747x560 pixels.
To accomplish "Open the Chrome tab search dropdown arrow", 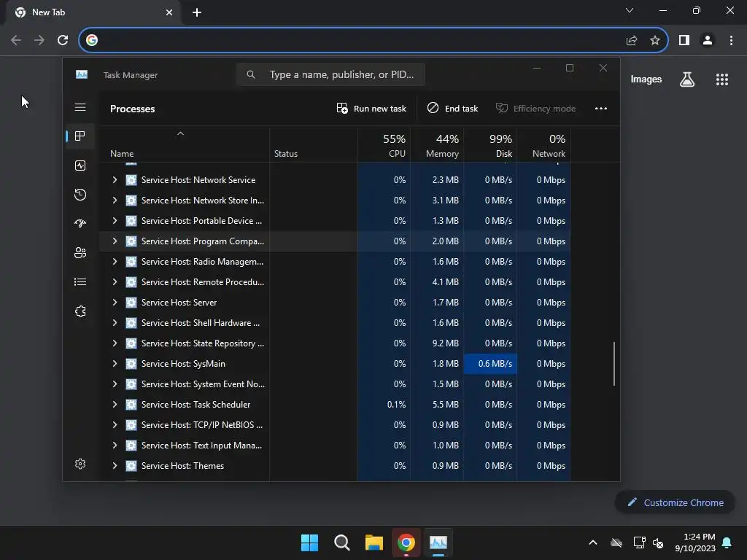I will point(630,10).
